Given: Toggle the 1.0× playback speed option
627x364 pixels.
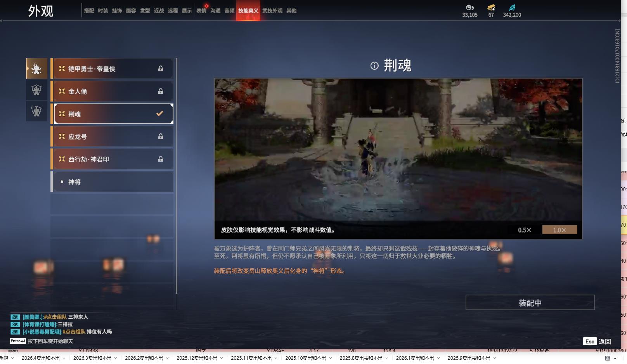Looking at the screenshot, I should click(559, 230).
